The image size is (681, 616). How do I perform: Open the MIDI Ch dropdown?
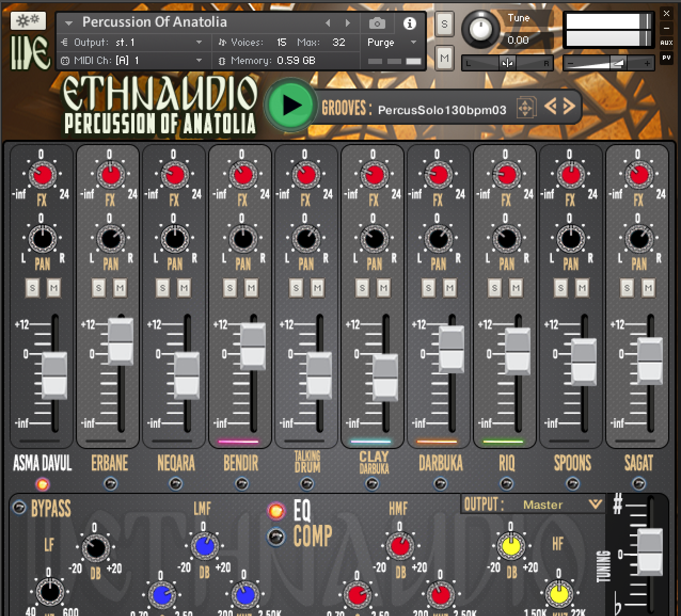click(x=131, y=60)
